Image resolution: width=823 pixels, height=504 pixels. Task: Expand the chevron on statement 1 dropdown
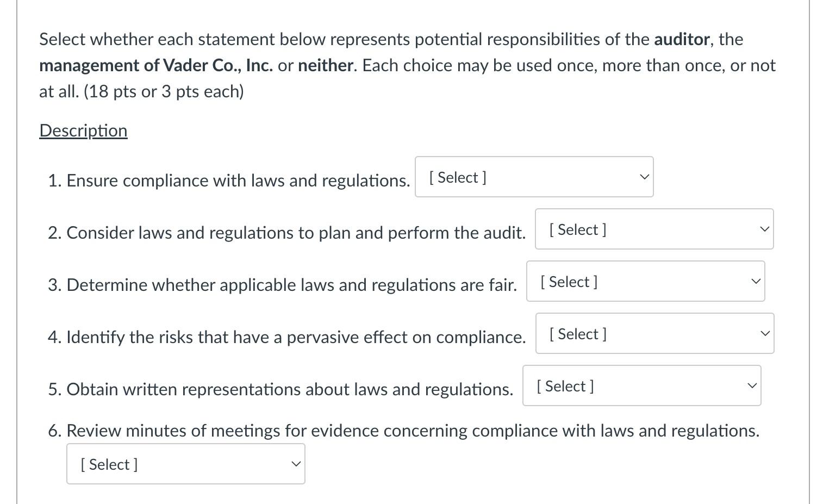pyautogui.click(x=643, y=177)
